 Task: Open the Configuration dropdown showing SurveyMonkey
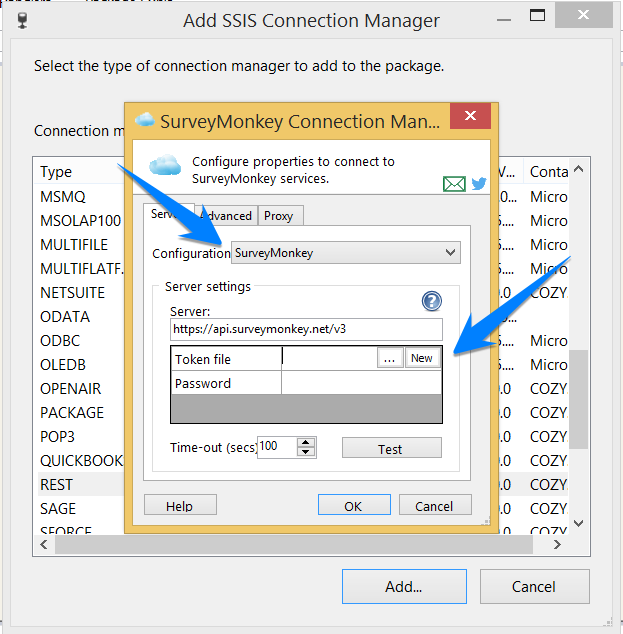(x=346, y=253)
